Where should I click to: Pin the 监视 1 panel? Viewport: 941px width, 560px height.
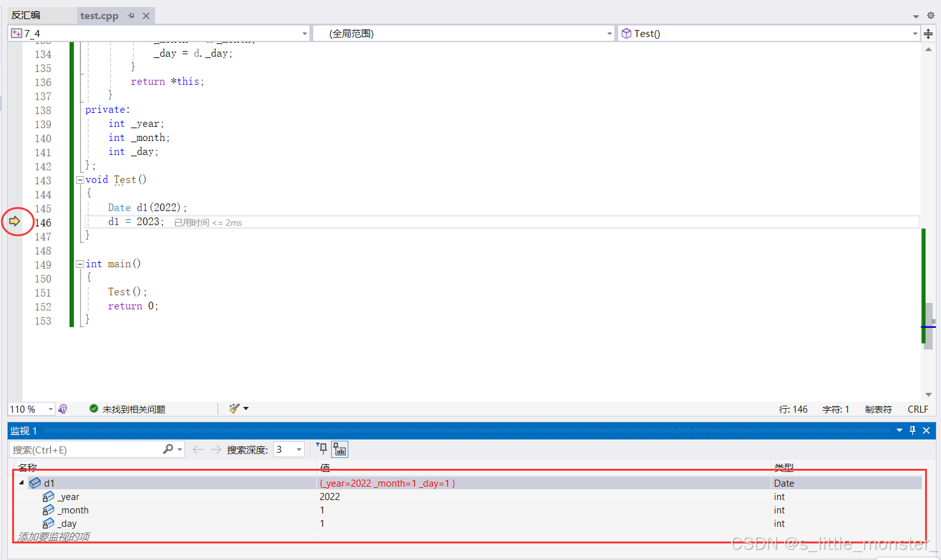[912, 431]
